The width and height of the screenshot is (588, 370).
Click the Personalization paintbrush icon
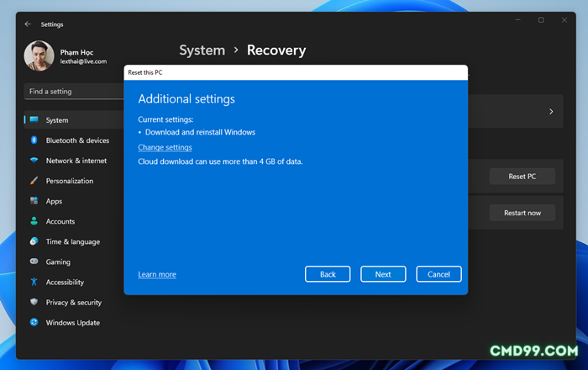pyautogui.click(x=34, y=181)
